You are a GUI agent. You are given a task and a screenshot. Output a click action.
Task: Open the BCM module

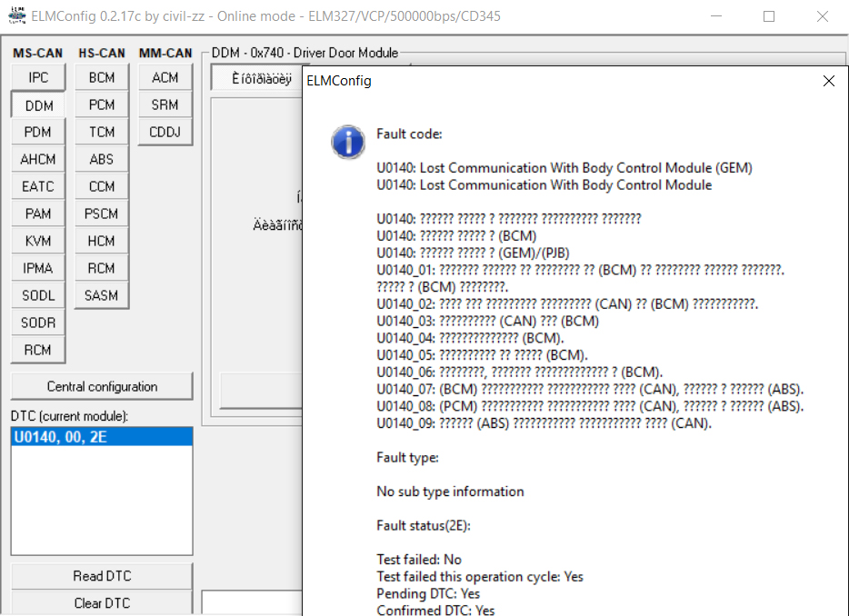pyautogui.click(x=102, y=77)
